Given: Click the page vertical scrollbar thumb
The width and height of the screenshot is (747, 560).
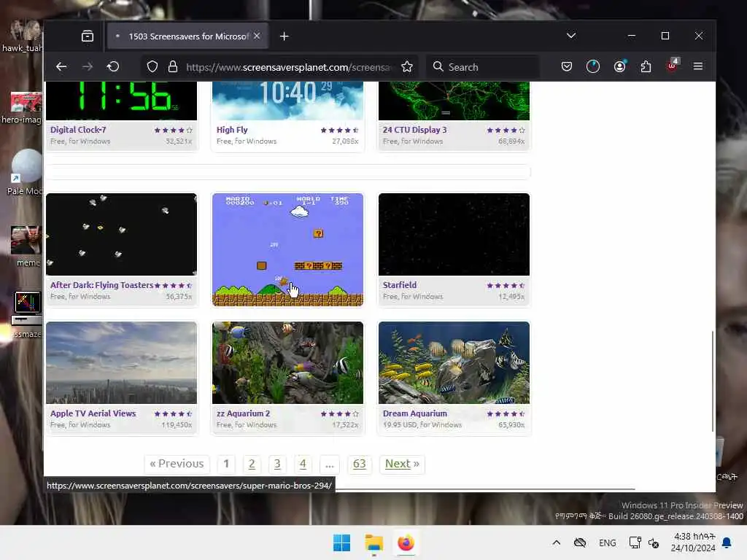Looking at the screenshot, I should pos(713,381).
